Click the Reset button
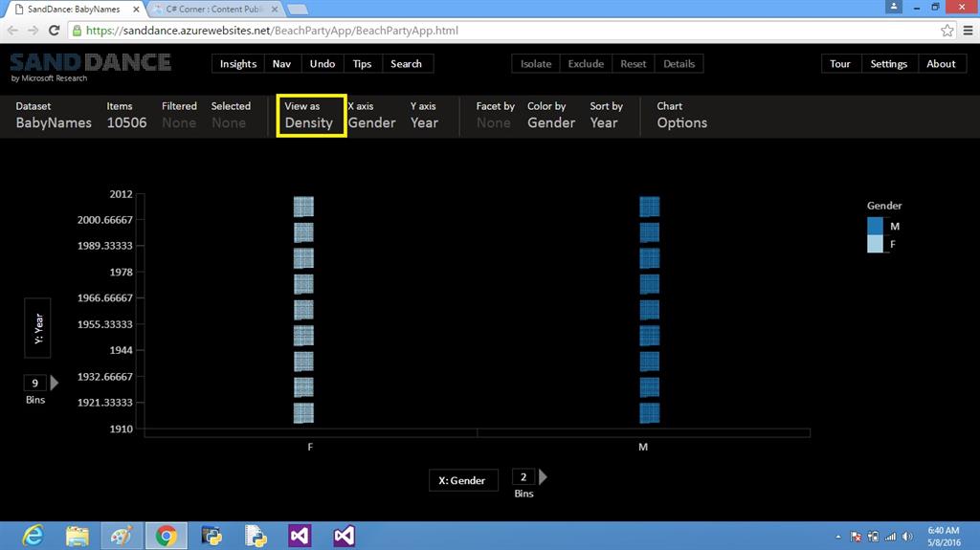Image resolution: width=980 pixels, height=550 pixels. (634, 64)
